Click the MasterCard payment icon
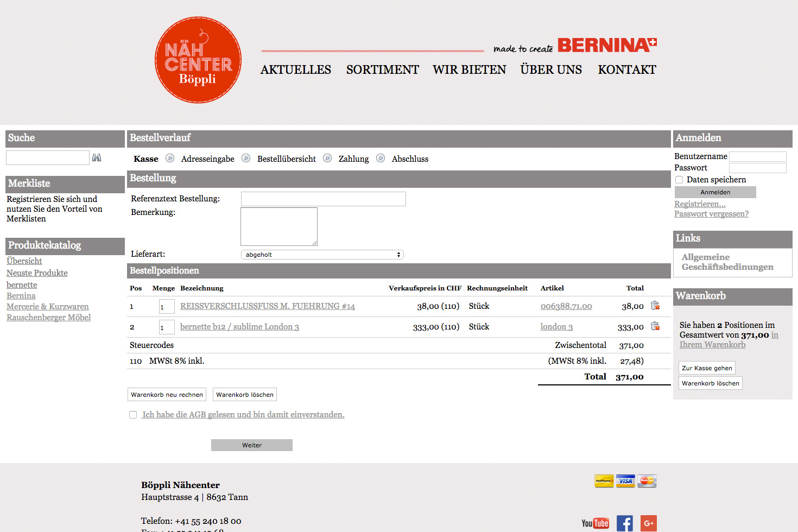The width and height of the screenshot is (798, 532). (647, 481)
